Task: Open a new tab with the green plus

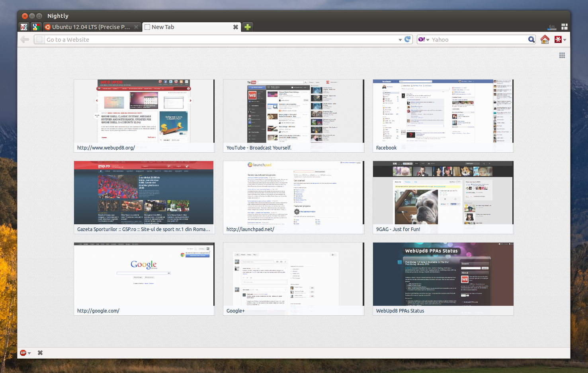Action: click(x=247, y=27)
